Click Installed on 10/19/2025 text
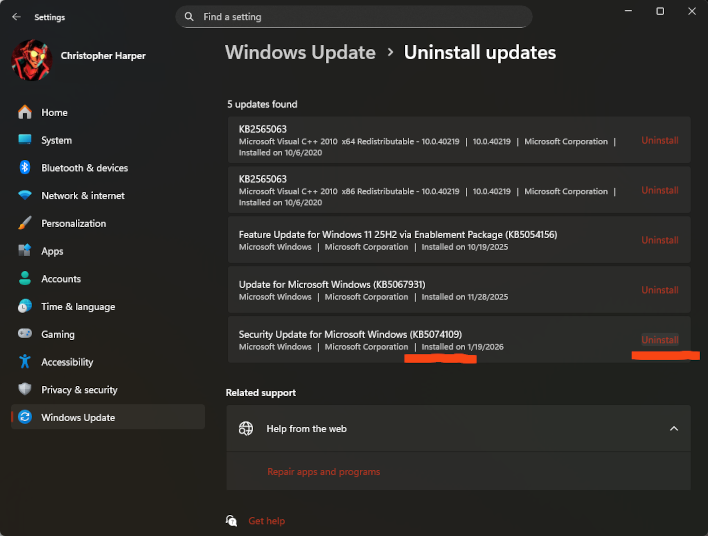Screen dimensions: 708x536 (x=465, y=247)
